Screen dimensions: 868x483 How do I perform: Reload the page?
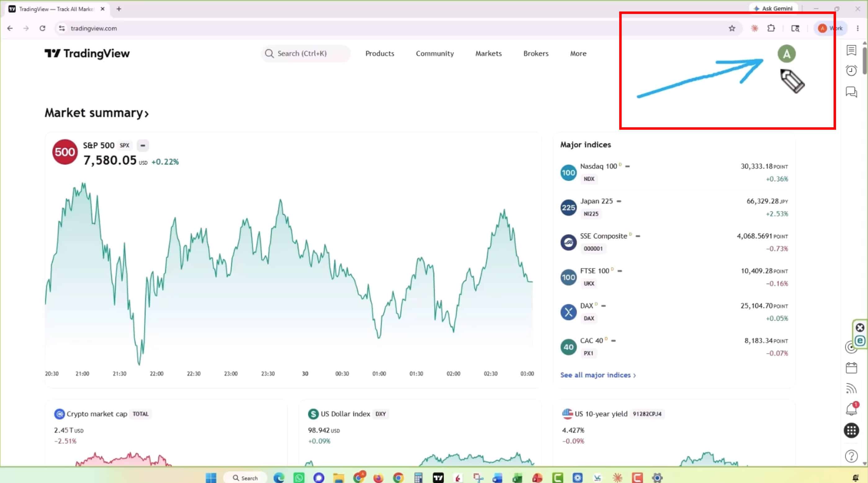coord(43,28)
